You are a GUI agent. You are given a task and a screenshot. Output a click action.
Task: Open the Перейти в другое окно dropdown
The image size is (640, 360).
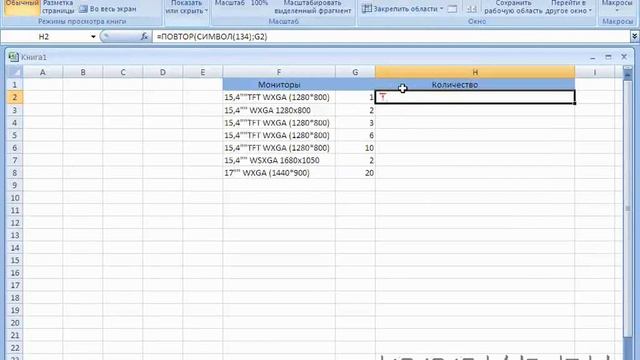(x=568, y=7)
